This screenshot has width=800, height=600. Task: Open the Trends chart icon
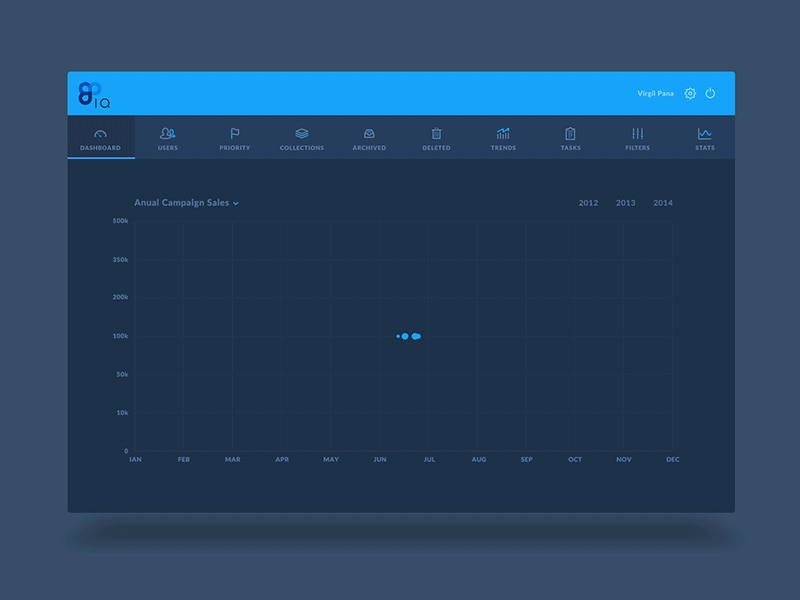(503, 134)
